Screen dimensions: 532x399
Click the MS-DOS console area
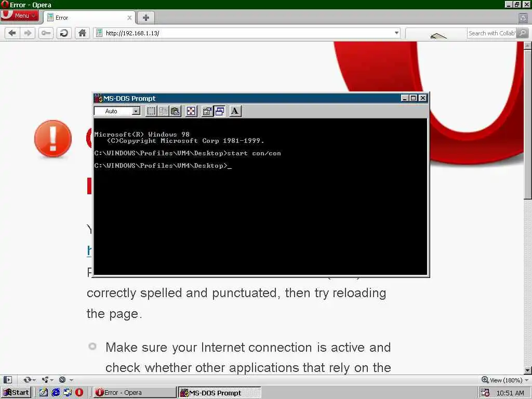click(260, 196)
